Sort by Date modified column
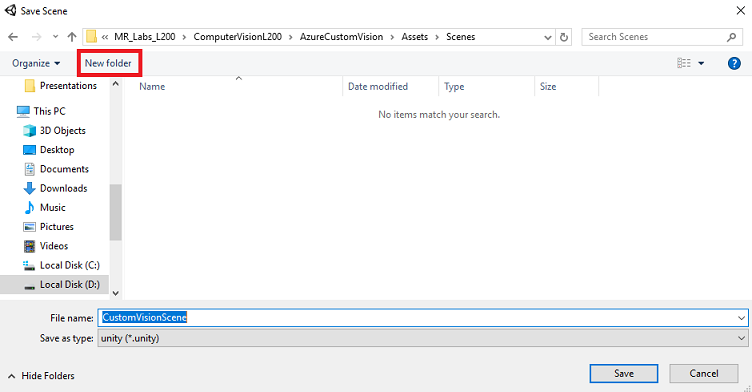This screenshot has width=752, height=392. click(x=378, y=87)
